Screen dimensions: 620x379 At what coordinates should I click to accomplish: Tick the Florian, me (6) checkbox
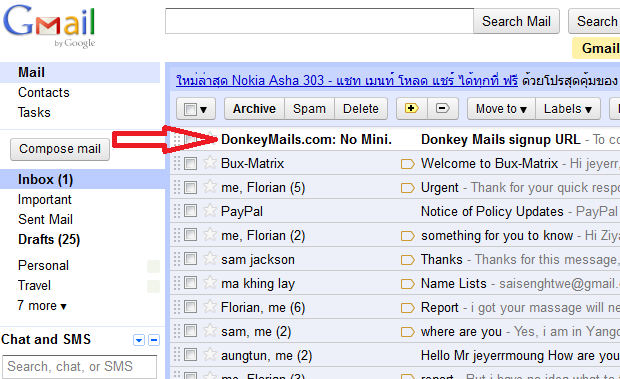190,307
